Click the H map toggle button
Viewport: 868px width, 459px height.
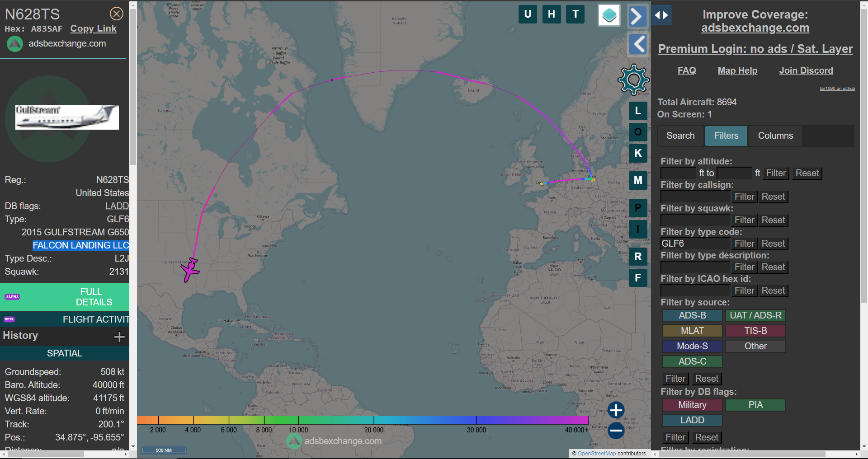tap(552, 14)
